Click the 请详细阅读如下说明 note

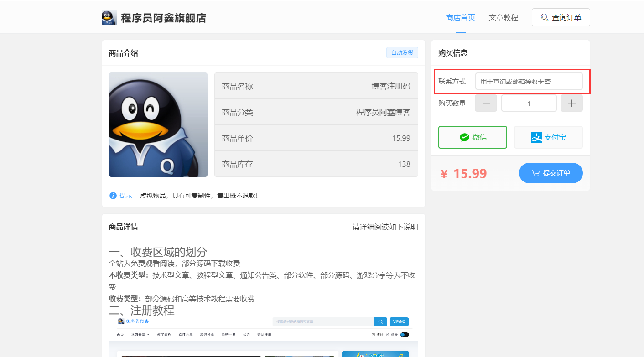click(385, 227)
